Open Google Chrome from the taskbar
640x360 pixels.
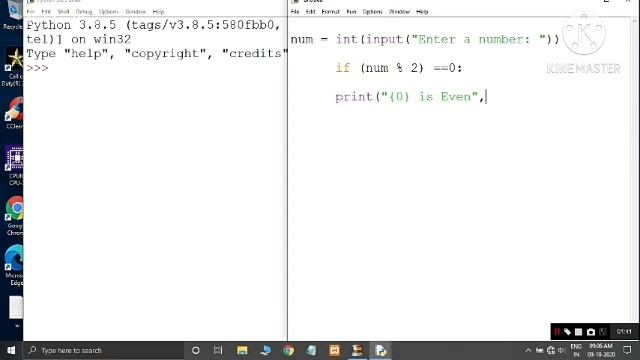pos(289,350)
